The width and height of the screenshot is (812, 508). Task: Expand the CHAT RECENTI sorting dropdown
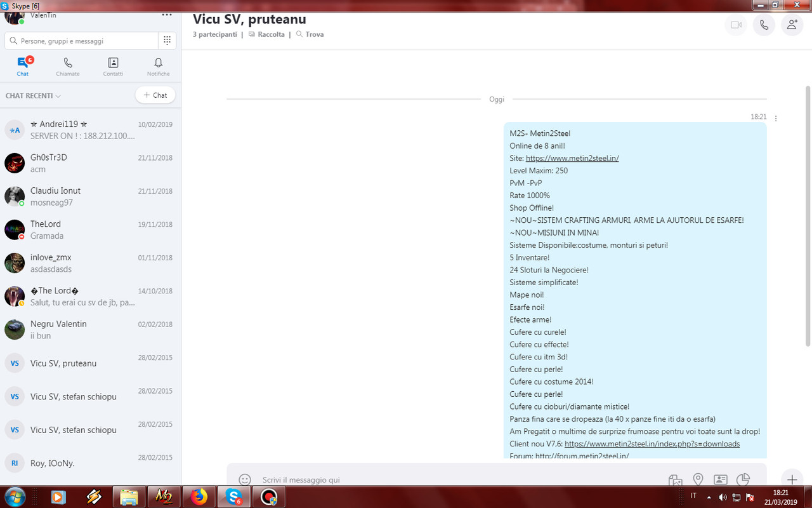(33, 96)
